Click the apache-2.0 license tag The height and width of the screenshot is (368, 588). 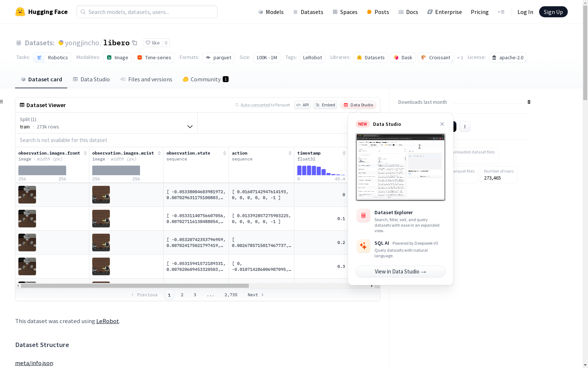click(508, 57)
